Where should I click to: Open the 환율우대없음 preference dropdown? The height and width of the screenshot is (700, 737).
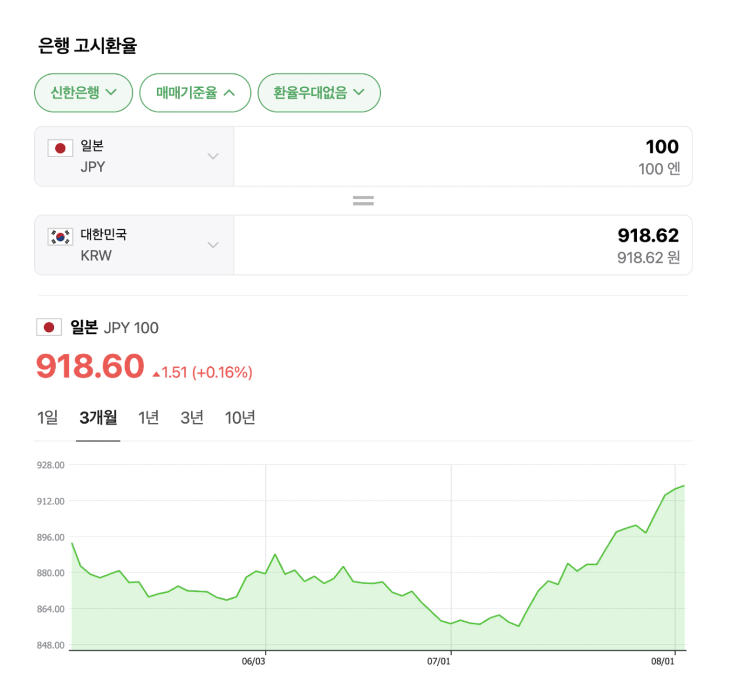pos(319,93)
